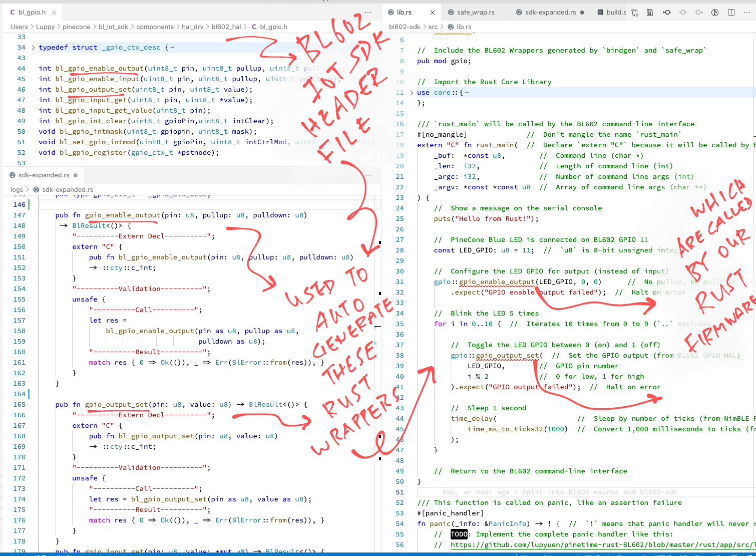Open more actions menu in bl_gpio.h pane
The image size is (756, 556).
pyautogui.click(x=368, y=12)
